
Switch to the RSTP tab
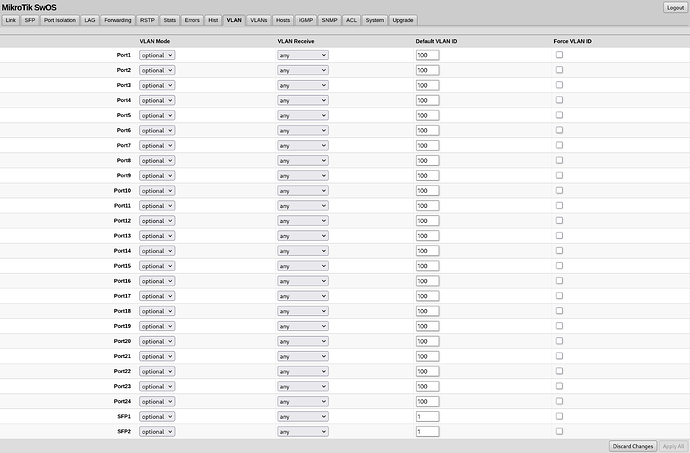(x=147, y=20)
